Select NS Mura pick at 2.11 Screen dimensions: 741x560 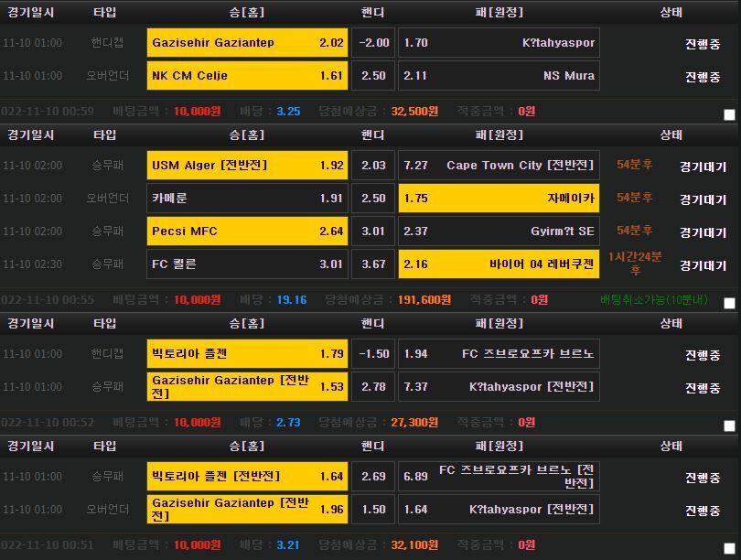click(499, 76)
